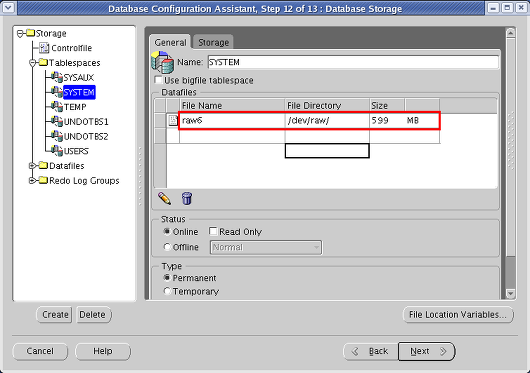This screenshot has height=373, width=530.
Task: Click the /dev/raw/ directory cell
Action: click(327, 121)
